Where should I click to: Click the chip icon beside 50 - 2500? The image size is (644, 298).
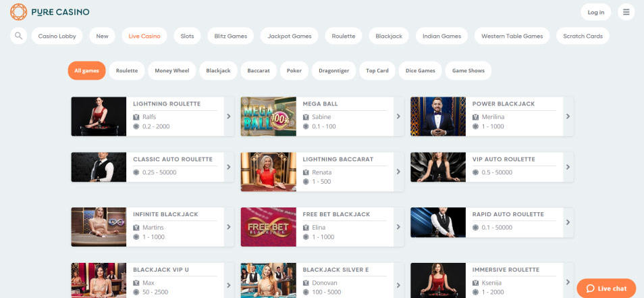tap(136, 292)
